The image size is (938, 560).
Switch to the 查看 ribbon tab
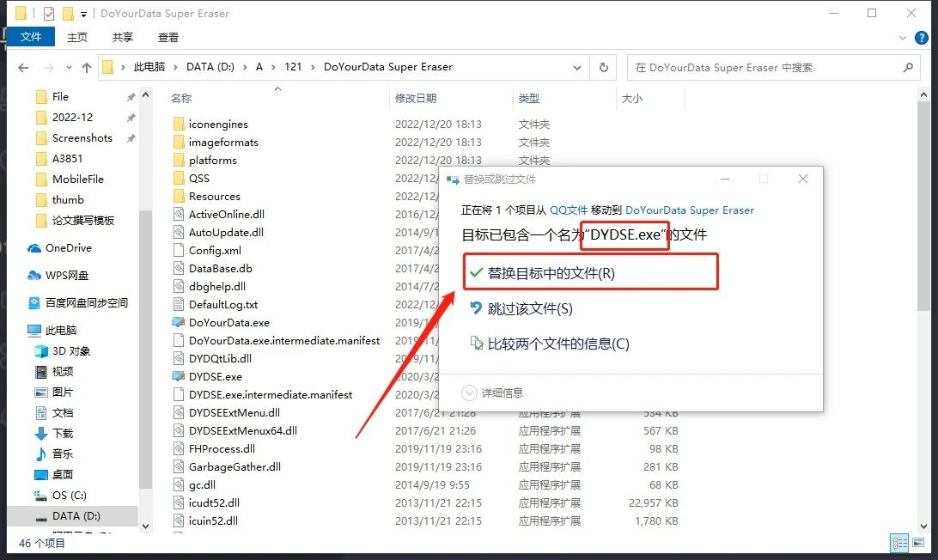point(168,37)
